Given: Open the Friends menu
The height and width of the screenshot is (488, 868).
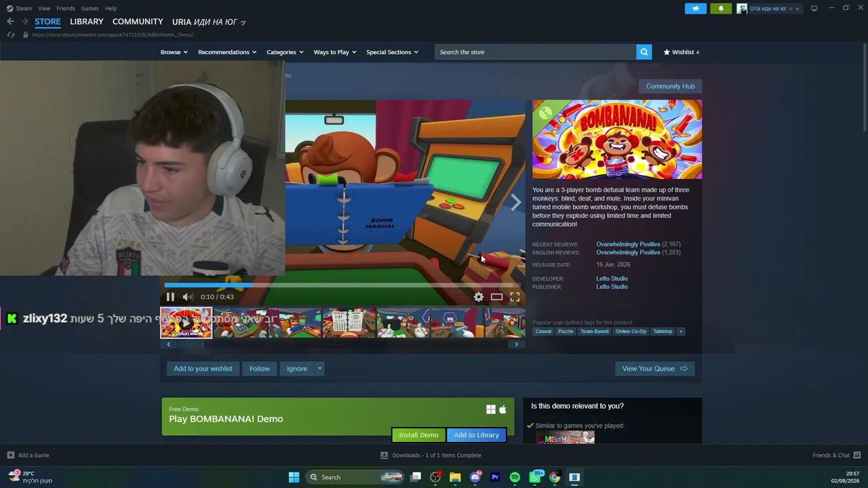Looking at the screenshot, I should [66, 8].
